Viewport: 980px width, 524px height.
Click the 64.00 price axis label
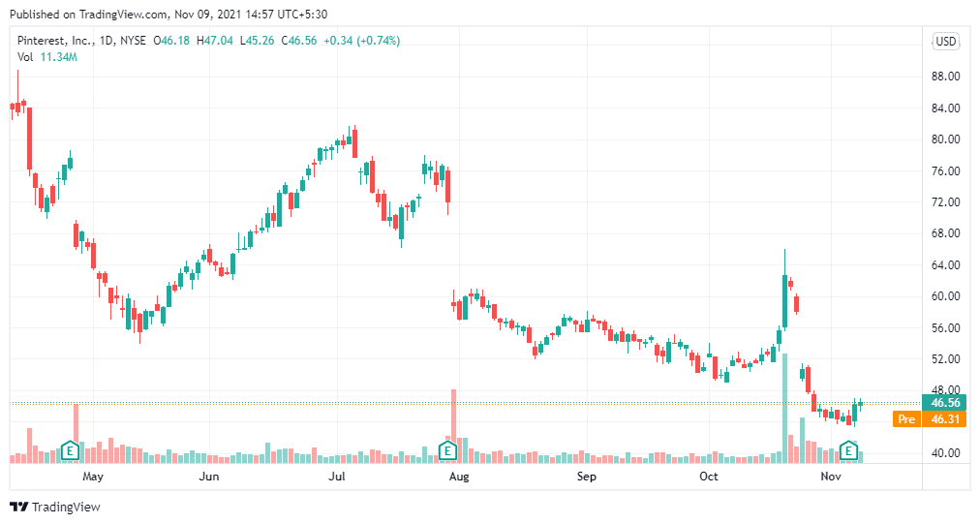tap(945, 265)
